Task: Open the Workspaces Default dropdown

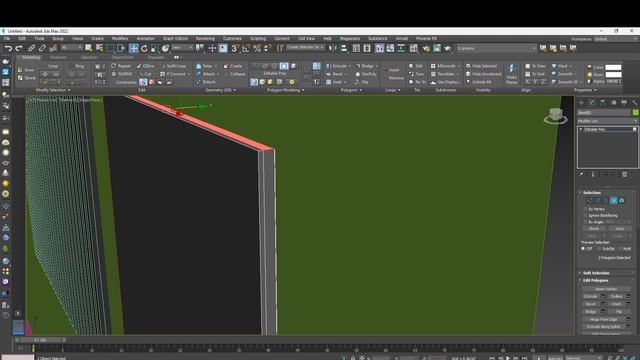Action: pos(616,39)
